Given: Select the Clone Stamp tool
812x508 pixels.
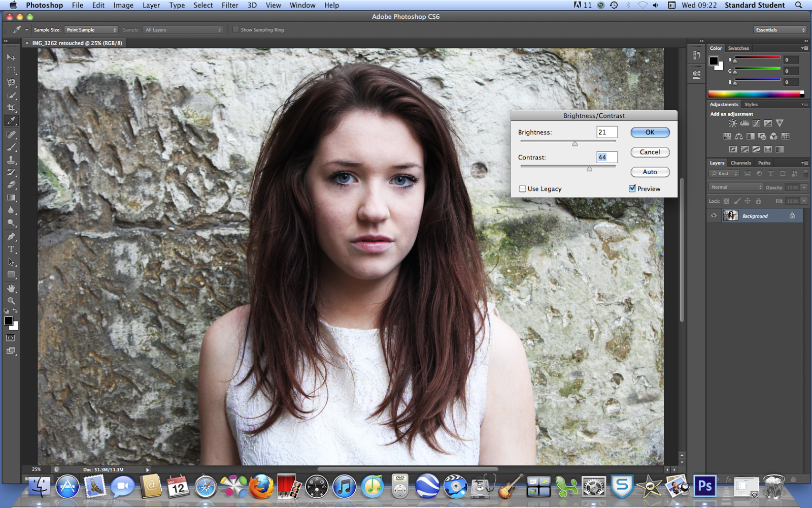Looking at the screenshot, I should tap(11, 160).
